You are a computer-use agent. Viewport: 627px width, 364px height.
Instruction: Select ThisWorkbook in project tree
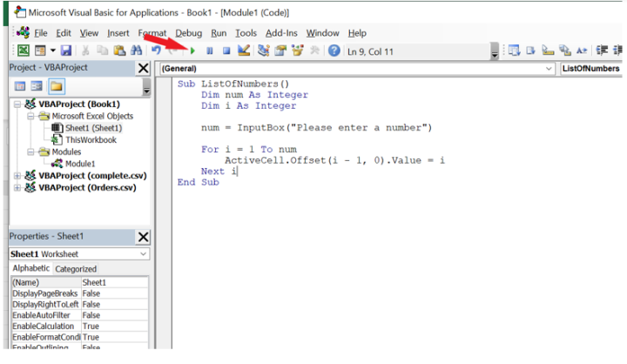(91, 140)
